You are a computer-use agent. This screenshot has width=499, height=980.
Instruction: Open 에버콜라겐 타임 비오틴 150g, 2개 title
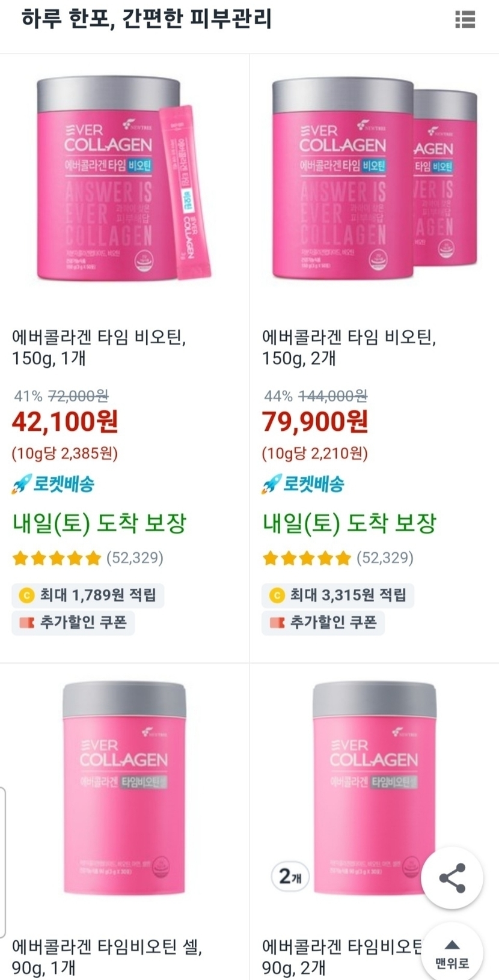pyautogui.click(x=349, y=348)
